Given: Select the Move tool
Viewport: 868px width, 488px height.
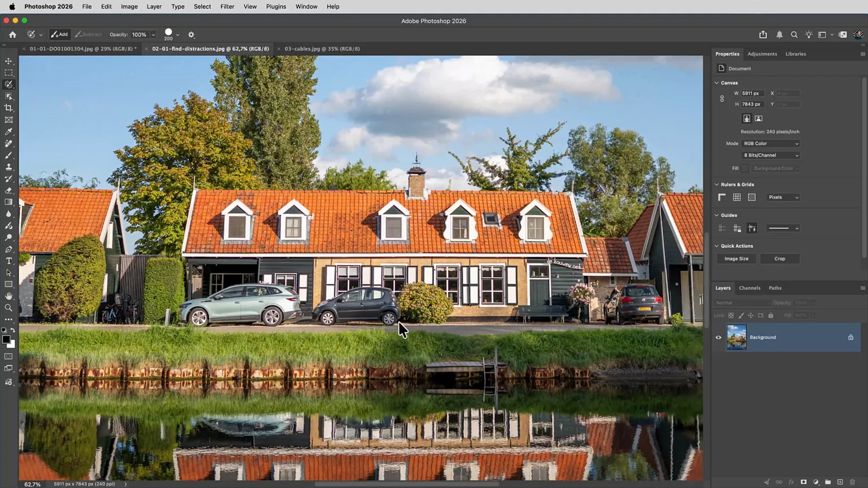Looking at the screenshot, I should [9, 61].
